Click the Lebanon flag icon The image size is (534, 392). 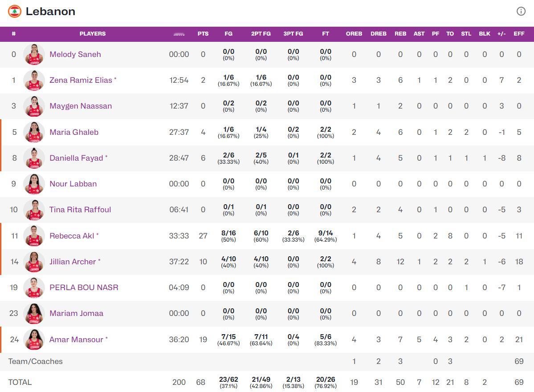point(15,11)
